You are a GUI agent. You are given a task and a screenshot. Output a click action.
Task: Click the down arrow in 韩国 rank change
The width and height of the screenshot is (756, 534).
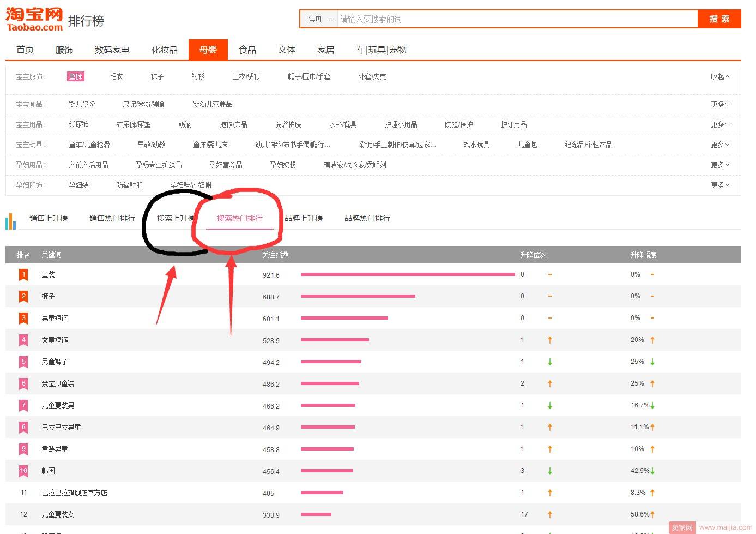550,471
